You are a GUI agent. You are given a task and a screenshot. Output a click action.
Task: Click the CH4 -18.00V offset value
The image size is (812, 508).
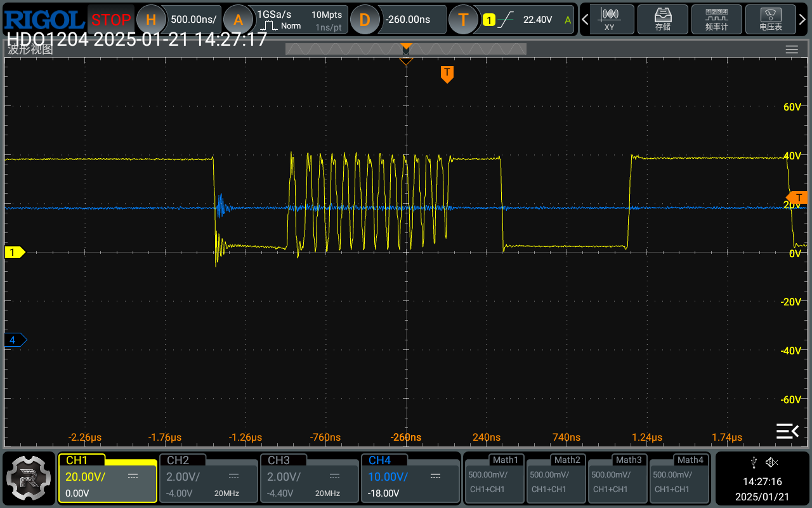pyautogui.click(x=384, y=493)
